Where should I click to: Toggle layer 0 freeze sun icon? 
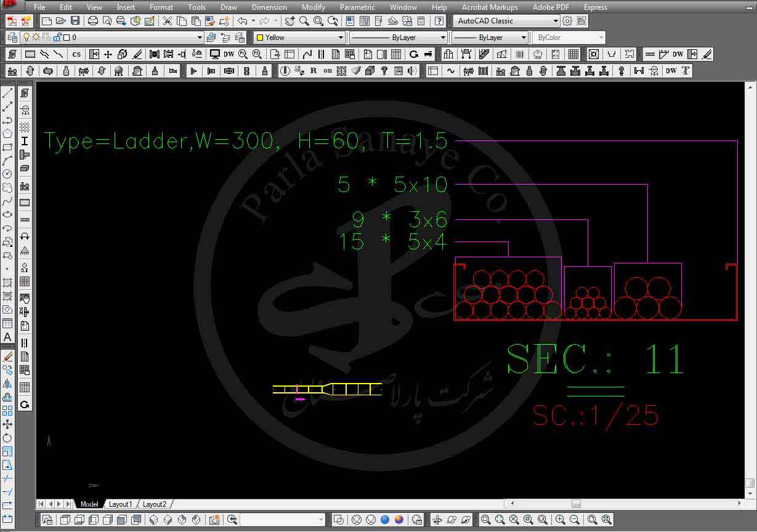36,38
